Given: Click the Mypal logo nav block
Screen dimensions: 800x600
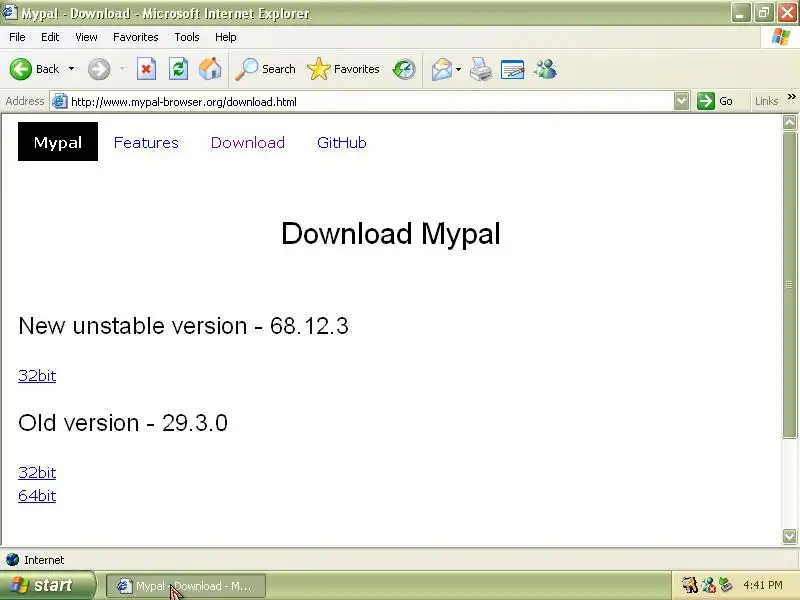Looking at the screenshot, I should tap(58, 141).
